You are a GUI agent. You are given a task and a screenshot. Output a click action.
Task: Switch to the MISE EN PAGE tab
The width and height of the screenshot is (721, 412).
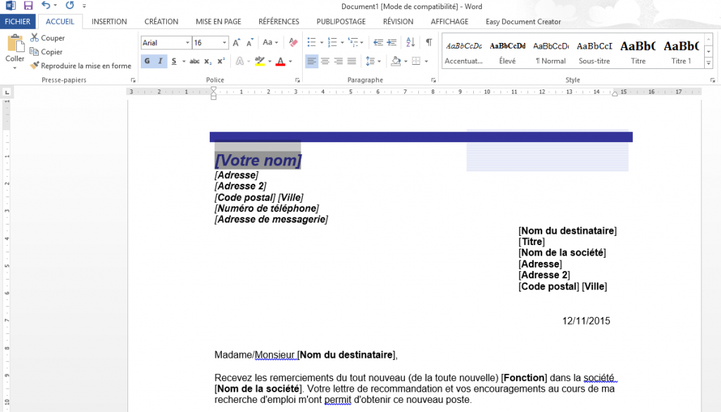[x=218, y=21]
